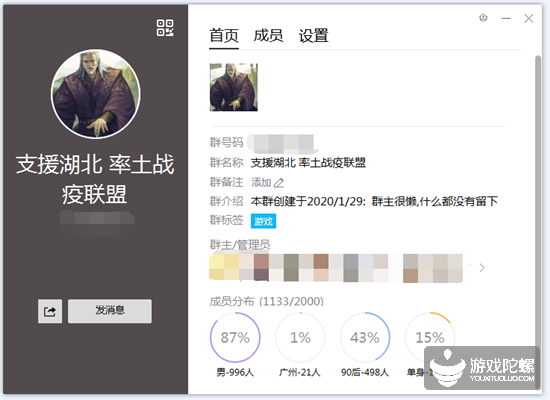Image resolution: width=550 pixels, height=400 pixels.
Task: Click the small square group avatar thumbnail
Action: [x=234, y=87]
